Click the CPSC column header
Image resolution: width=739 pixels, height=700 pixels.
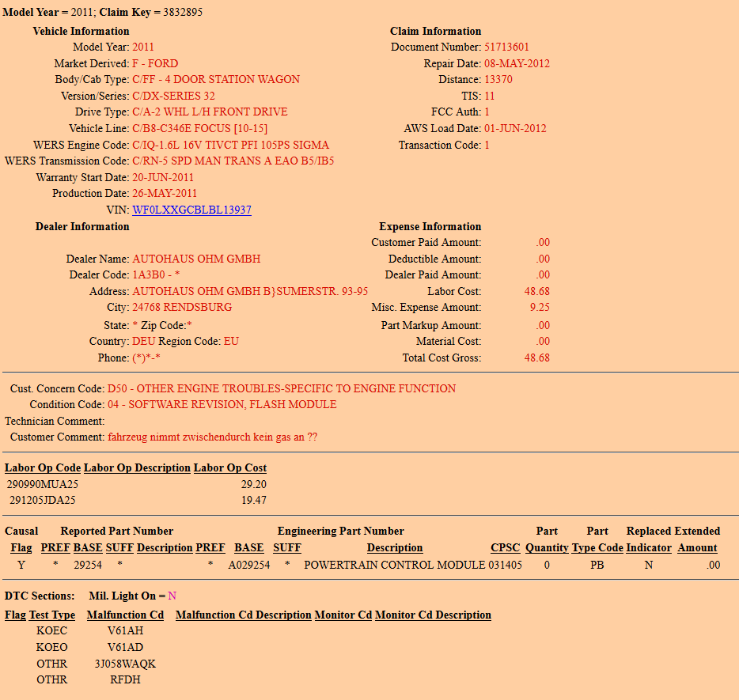(x=506, y=547)
